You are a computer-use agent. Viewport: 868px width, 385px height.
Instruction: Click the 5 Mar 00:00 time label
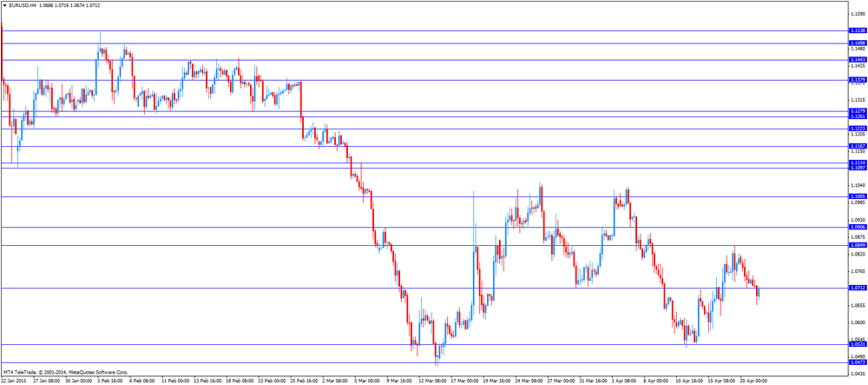366,382
